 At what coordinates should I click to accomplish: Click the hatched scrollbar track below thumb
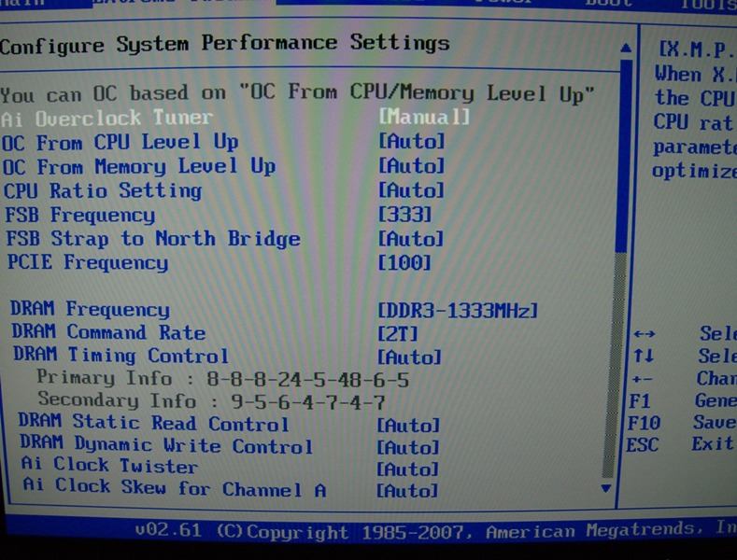613,364
